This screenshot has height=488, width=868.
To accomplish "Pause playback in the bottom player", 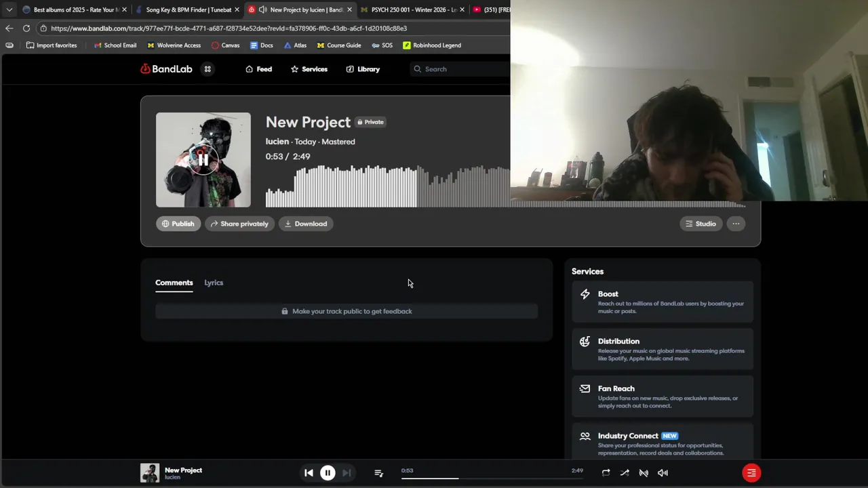I will [x=328, y=473].
